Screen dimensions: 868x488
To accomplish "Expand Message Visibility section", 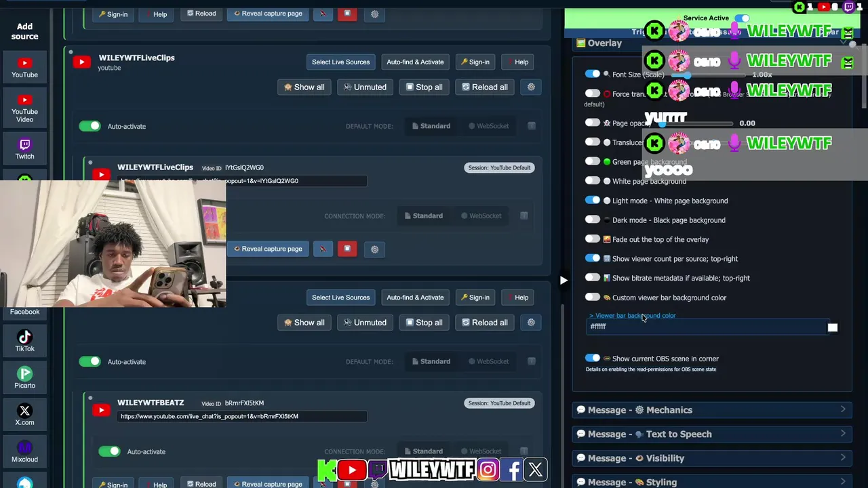I will click(712, 458).
